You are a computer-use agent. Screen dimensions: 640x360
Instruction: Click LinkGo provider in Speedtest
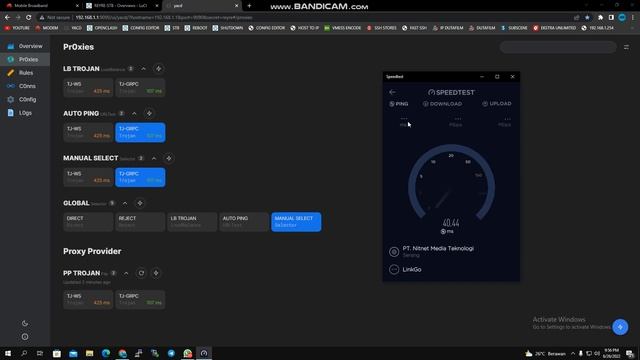pos(405,269)
